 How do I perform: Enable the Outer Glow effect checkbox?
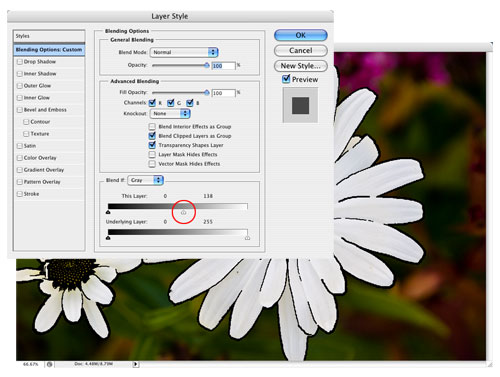click(x=20, y=86)
